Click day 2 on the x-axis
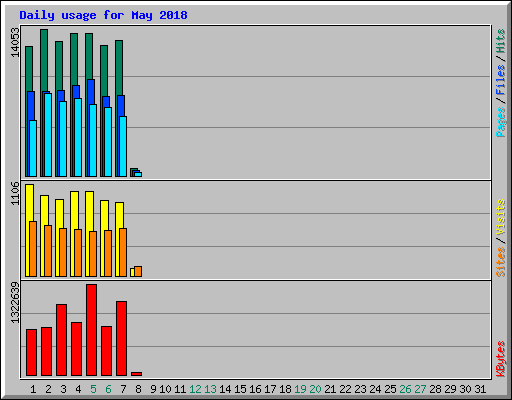 point(48,389)
